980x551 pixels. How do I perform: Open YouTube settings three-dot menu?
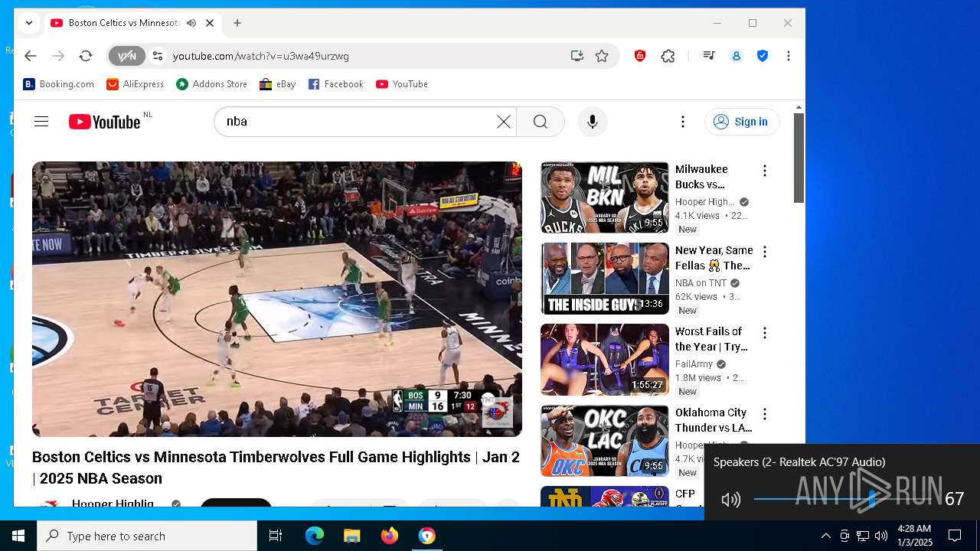pos(683,122)
